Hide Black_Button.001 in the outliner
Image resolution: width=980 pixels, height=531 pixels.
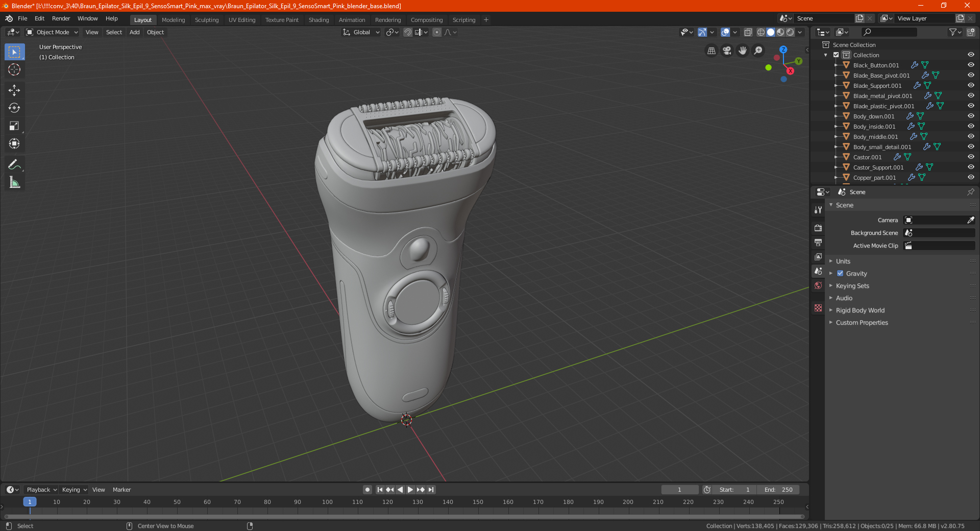(971, 65)
